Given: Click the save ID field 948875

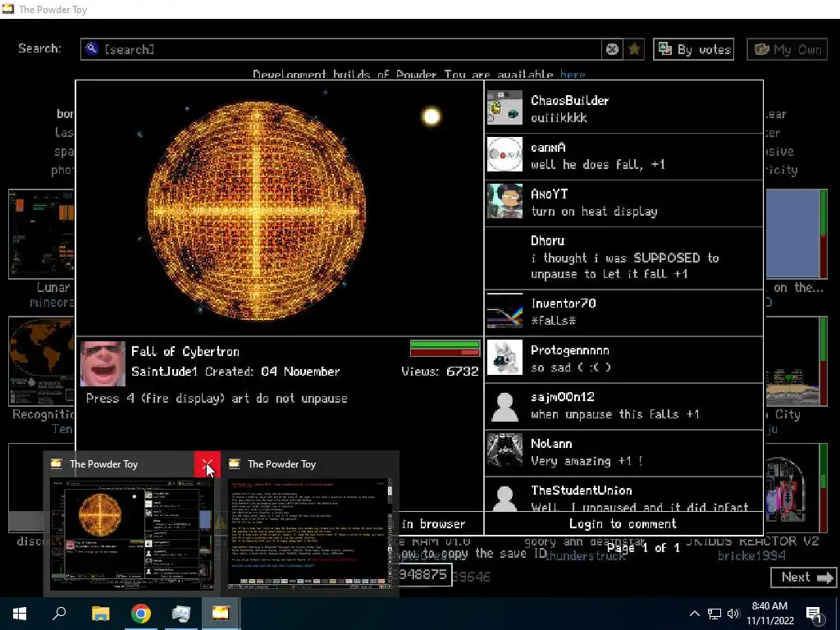Looking at the screenshot, I should pos(426,575).
